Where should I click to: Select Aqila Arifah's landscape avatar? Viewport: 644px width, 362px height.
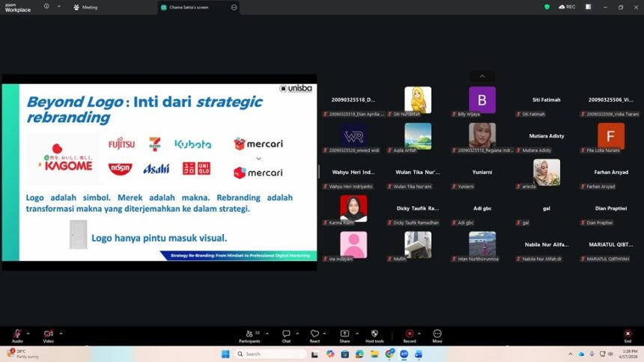point(418,136)
